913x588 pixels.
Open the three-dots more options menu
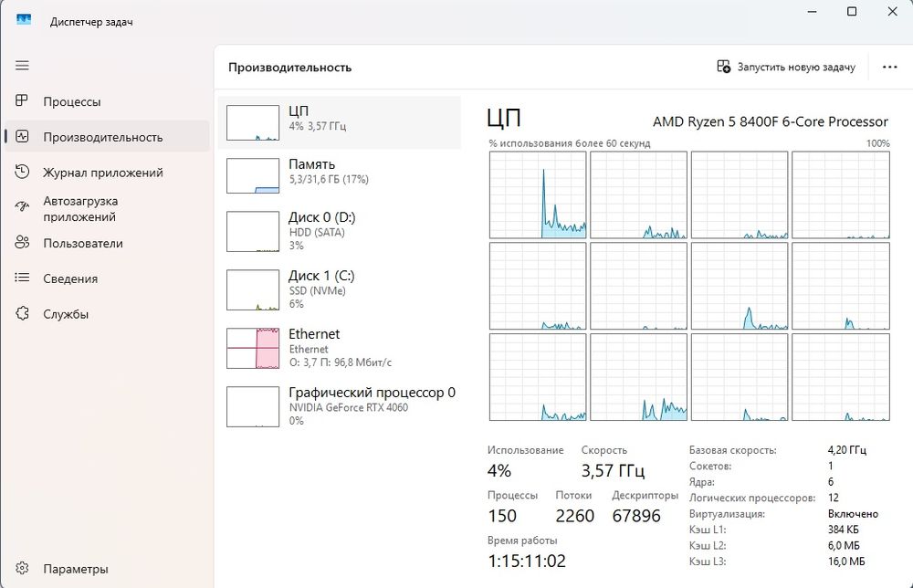(x=889, y=67)
